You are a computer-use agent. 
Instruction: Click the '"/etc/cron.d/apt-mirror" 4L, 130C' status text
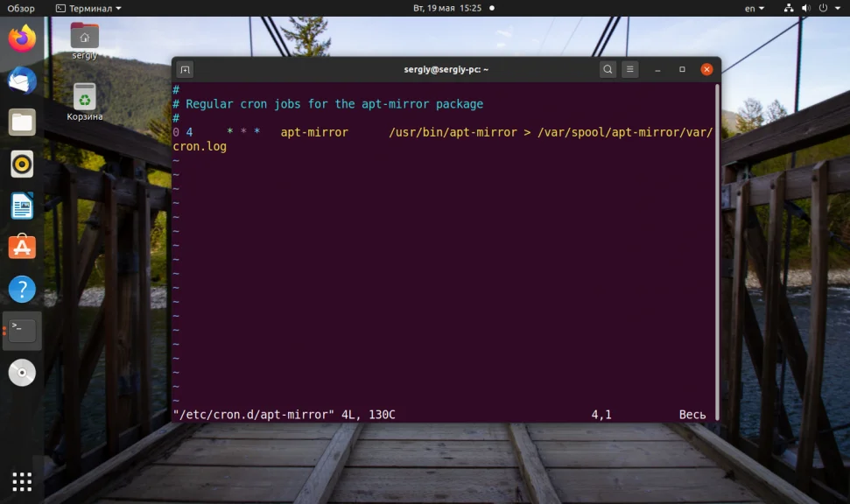pyautogui.click(x=284, y=415)
